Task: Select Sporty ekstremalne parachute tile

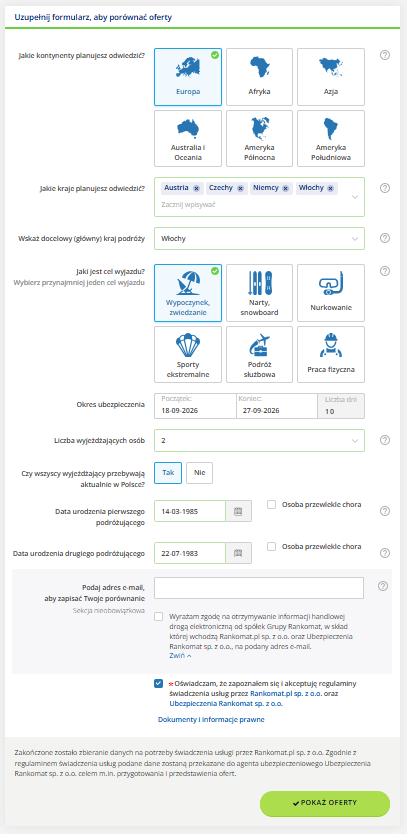Action: pos(188,354)
